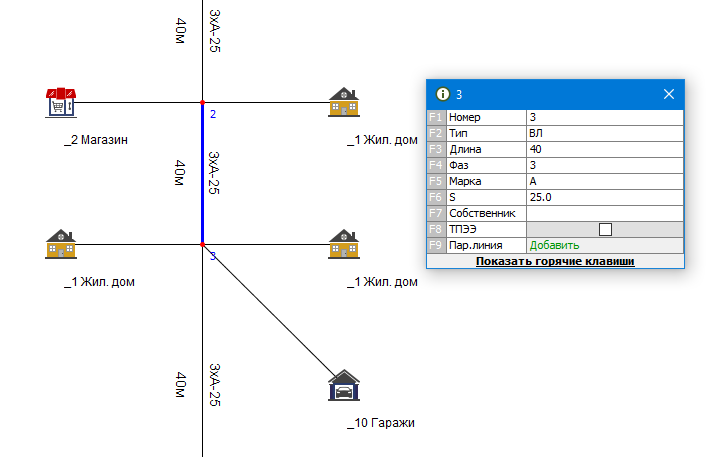Click the Марка row label
This screenshot has height=457, width=710.
tap(465, 181)
